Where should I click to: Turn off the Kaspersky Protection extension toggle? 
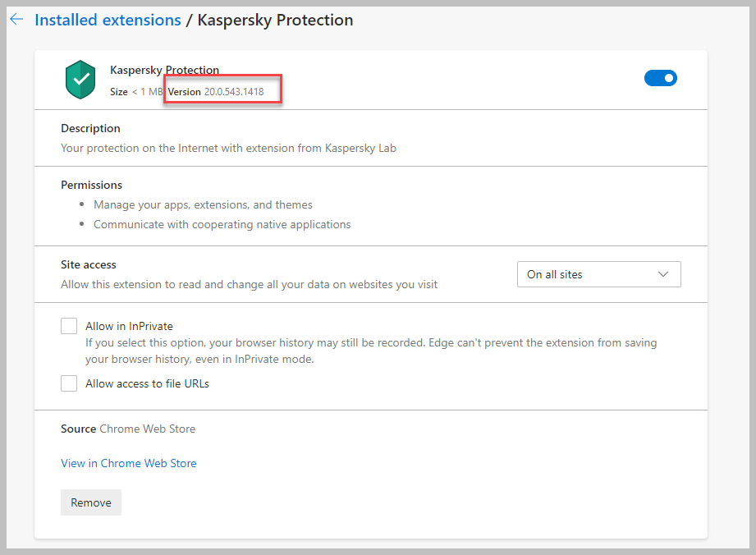tap(661, 78)
